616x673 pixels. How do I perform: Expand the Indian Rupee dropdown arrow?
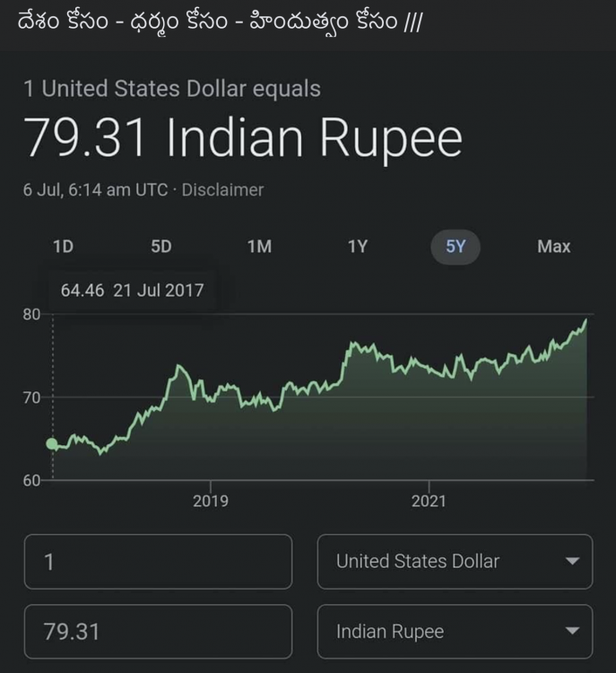[x=573, y=631]
